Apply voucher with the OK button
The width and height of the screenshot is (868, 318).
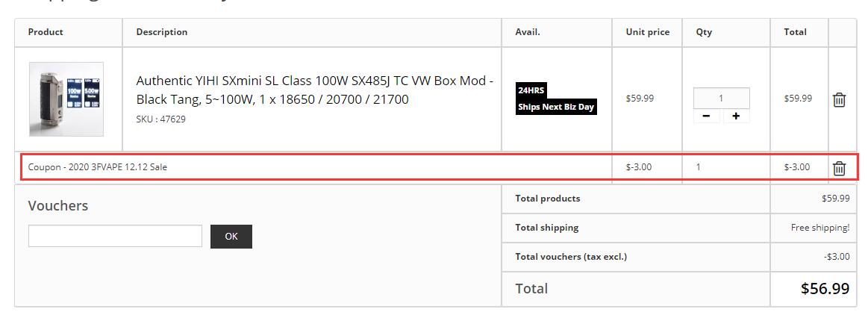click(231, 237)
